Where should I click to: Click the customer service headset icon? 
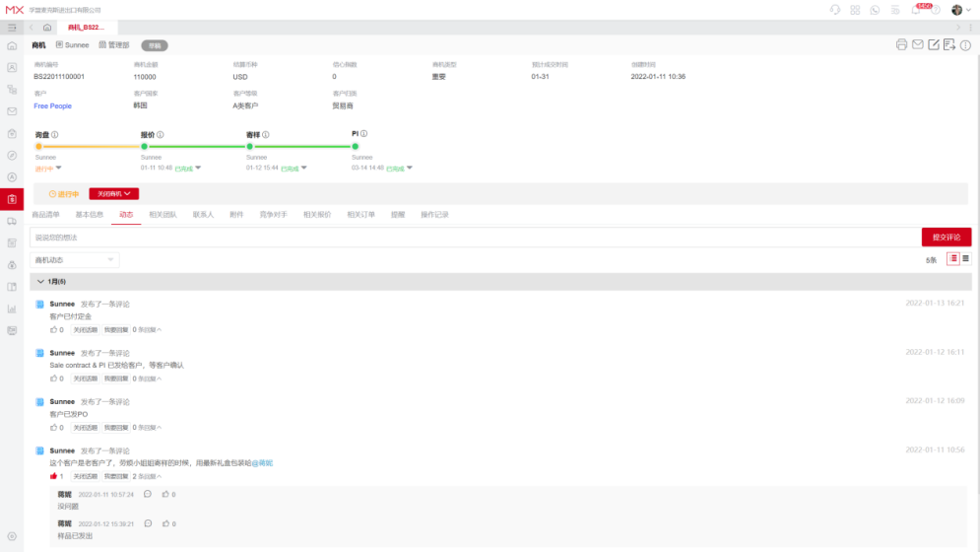coord(835,10)
